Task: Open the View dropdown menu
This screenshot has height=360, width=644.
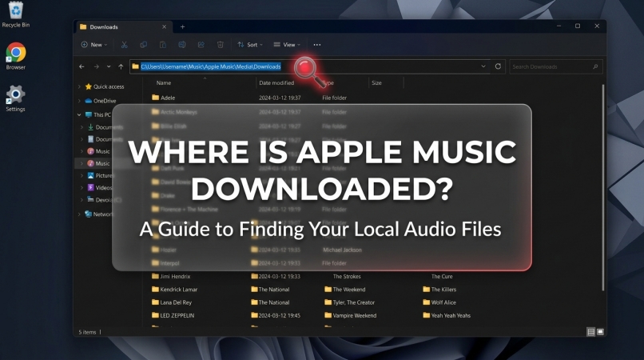Action: (x=287, y=45)
